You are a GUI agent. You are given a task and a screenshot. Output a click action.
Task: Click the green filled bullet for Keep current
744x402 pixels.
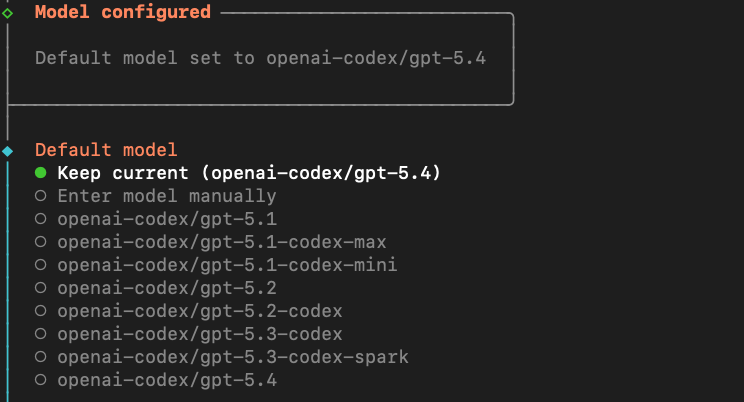pos(41,173)
